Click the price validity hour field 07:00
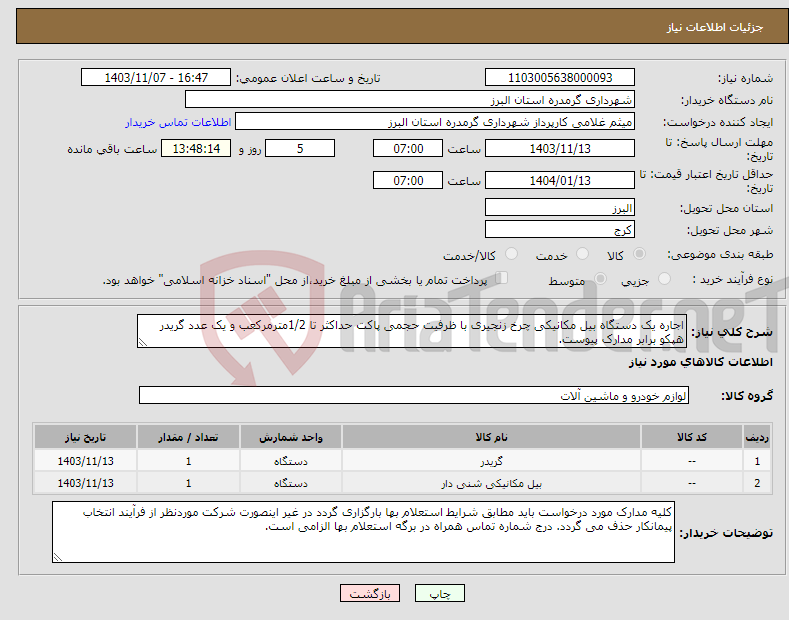Image resolution: width=789 pixels, height=620 pixels. (x=408, y=180)
